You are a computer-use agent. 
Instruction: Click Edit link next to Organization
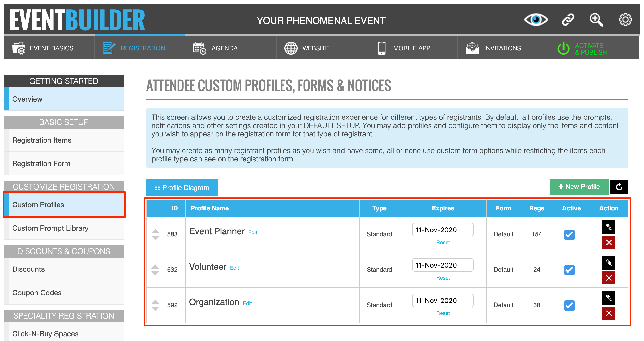247,303
